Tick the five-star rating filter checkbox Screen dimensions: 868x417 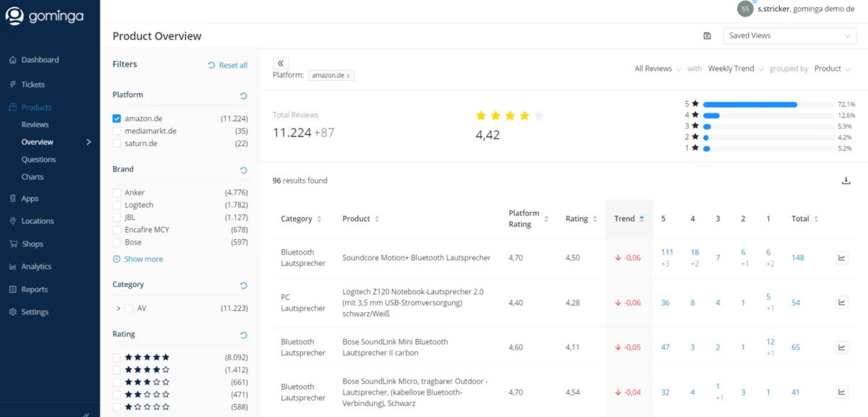point(116,357)
